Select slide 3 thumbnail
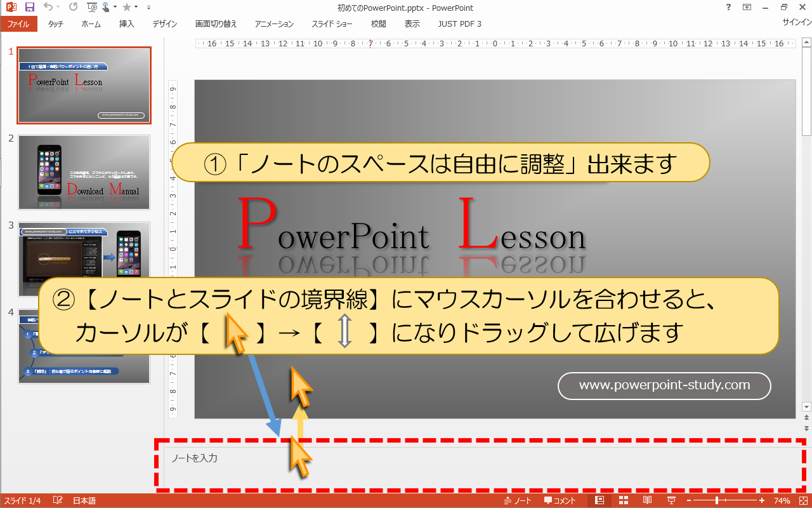The height and width of the screenshot is (508, 812). (84, 259)
